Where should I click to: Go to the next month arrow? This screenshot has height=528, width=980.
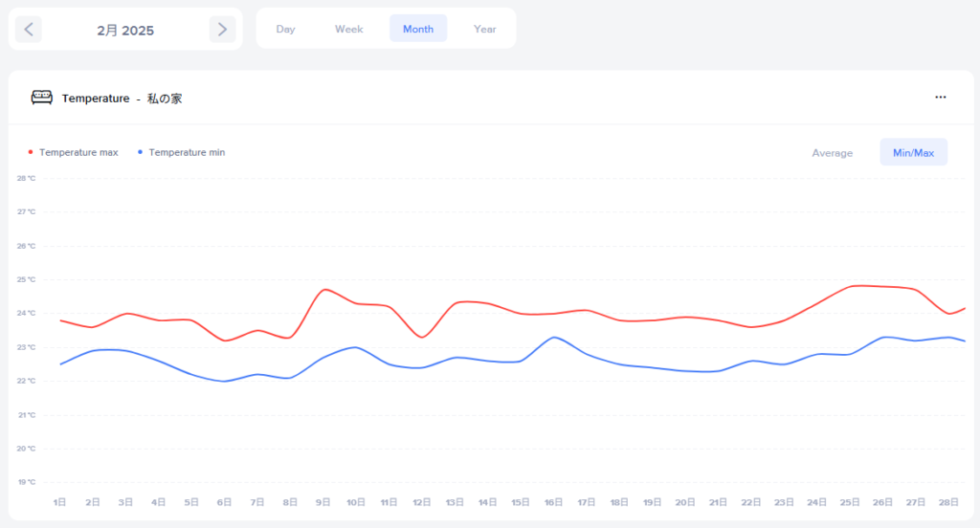click(222, 30)
